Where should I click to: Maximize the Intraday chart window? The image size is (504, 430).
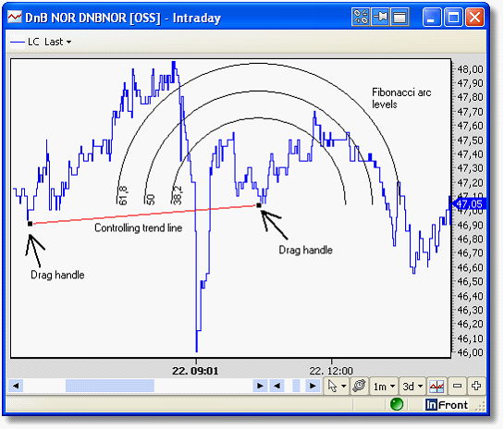(x=453, y=17)
